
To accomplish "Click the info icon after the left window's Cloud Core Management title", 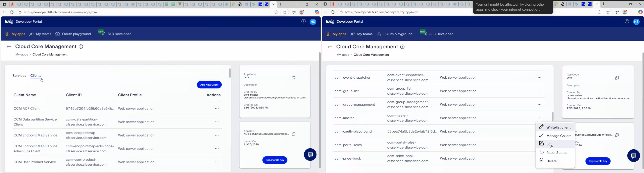I will coord(81,47).
